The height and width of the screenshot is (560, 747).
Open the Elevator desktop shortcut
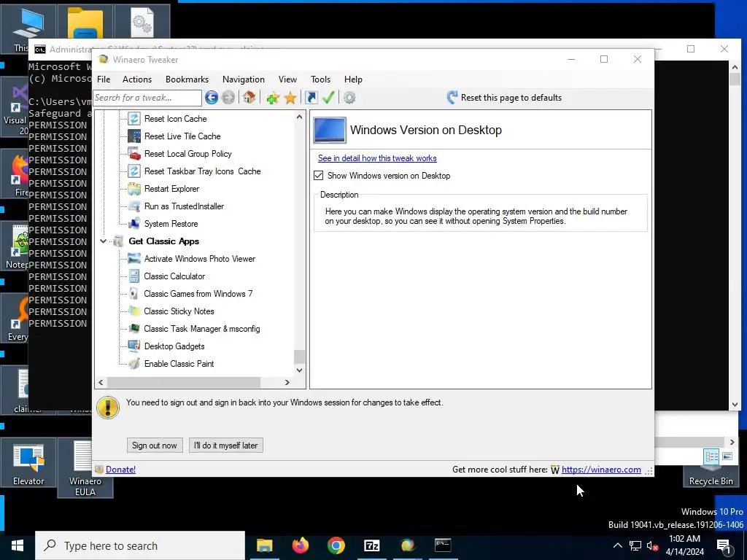pos(28,464)
